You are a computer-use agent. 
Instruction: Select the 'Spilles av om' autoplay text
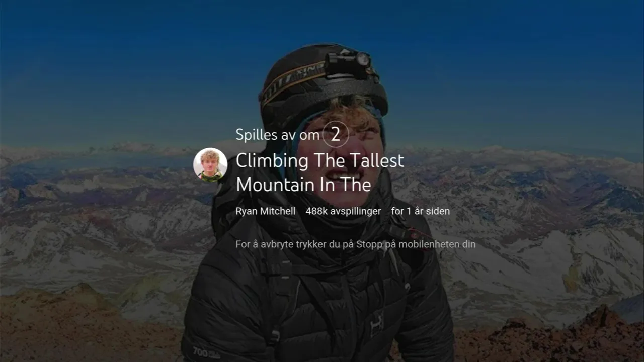pyautogui.click(x=277, y=135)
